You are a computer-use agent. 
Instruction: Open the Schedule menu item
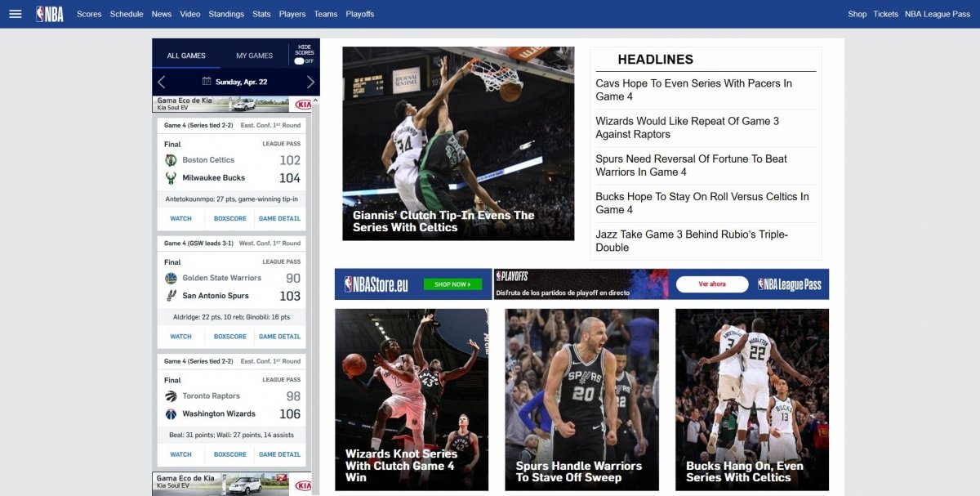point(127,14)
